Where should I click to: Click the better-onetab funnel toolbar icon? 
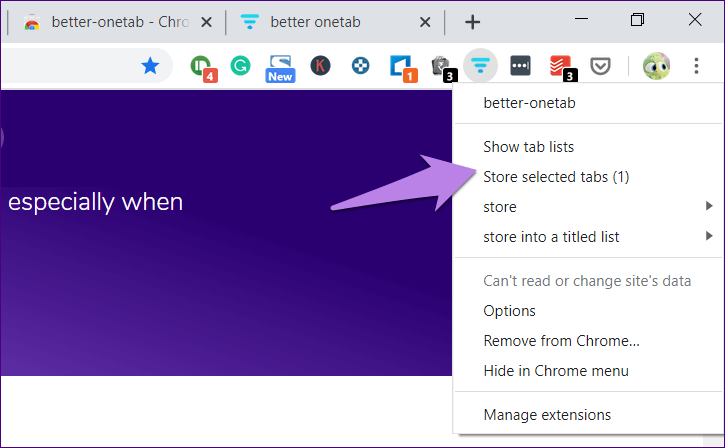tap(480, 66)
